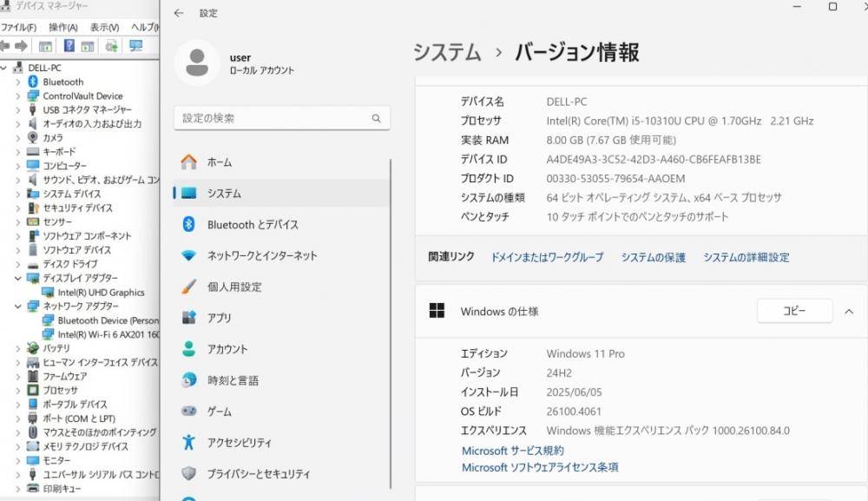868x501 pixels.
Task: Expand the プロセッサ node arrow
Action: coord(17,390)
